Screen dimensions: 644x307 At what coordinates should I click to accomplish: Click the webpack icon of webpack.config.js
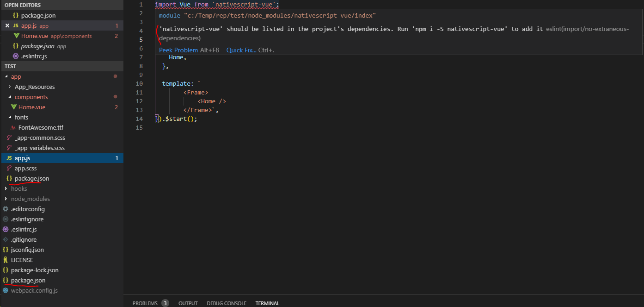pos(6,291)
